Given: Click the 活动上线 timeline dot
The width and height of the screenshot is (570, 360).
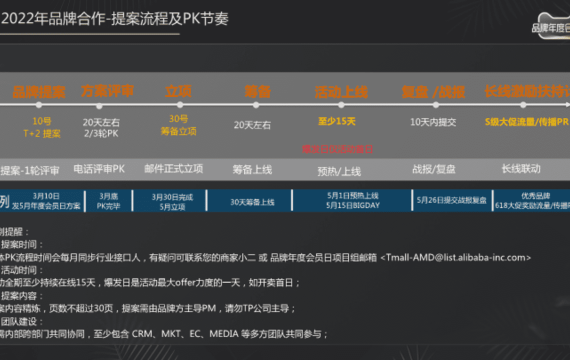Looking at the screenshot, I should click(x=341, y=105).
